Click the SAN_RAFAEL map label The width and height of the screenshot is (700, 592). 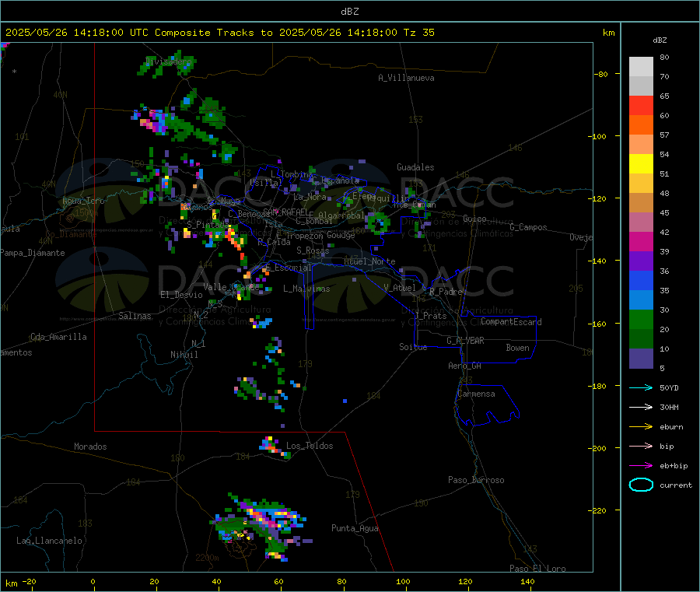tap(285, 212)
